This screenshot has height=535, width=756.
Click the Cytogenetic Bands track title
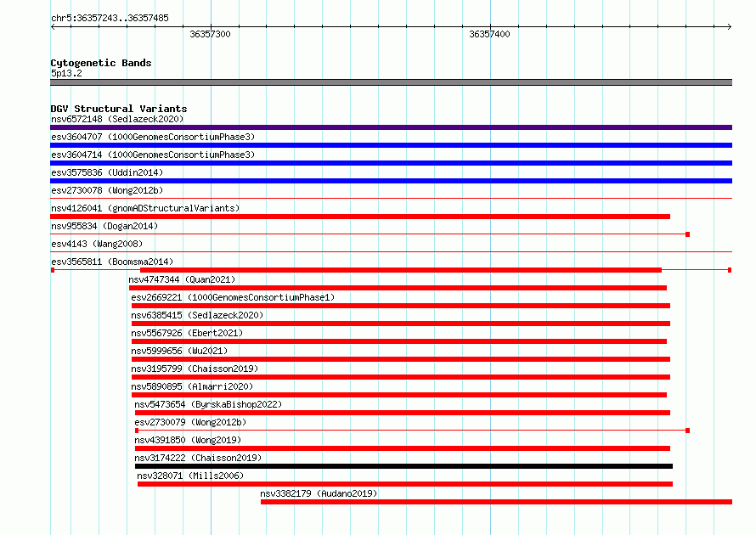101,63
